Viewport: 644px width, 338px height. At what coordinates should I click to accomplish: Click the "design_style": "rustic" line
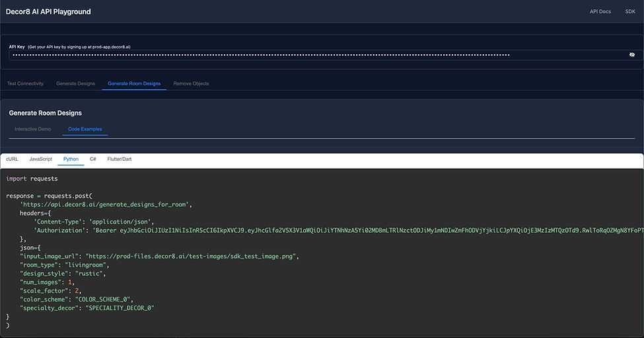point(63,273)
